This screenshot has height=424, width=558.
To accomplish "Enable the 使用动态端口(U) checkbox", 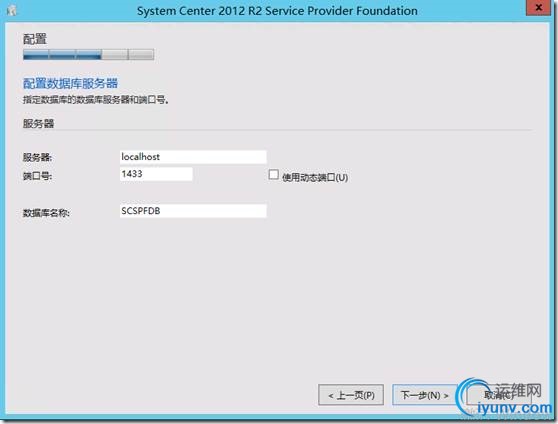I will pos(273,174).
